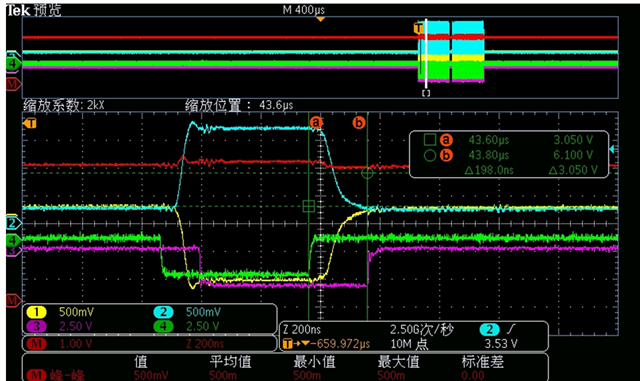Click the orange T arrow trigger delay icon

click(x=296, y=344)
